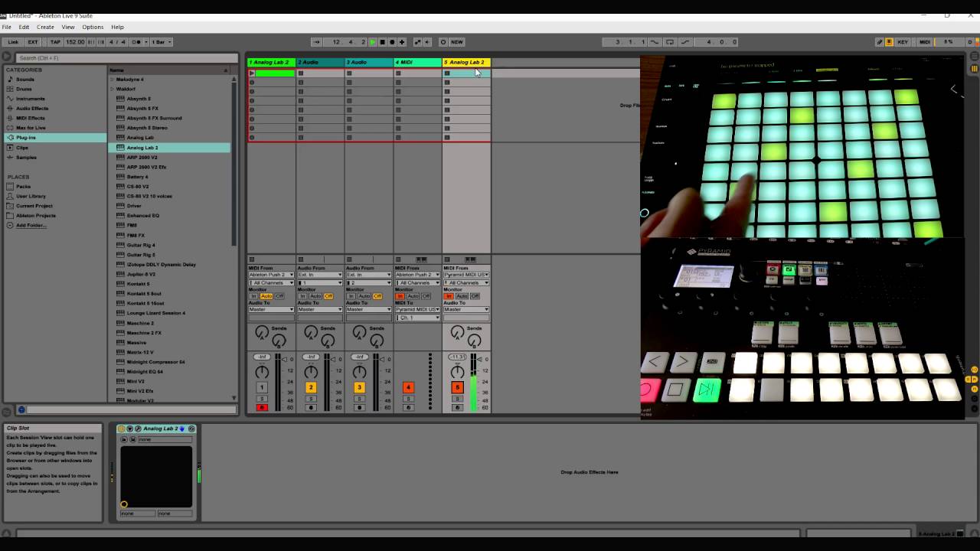
Task: Open track 2 Audio From Ext. In dropdown
Action: coord(319,275)
